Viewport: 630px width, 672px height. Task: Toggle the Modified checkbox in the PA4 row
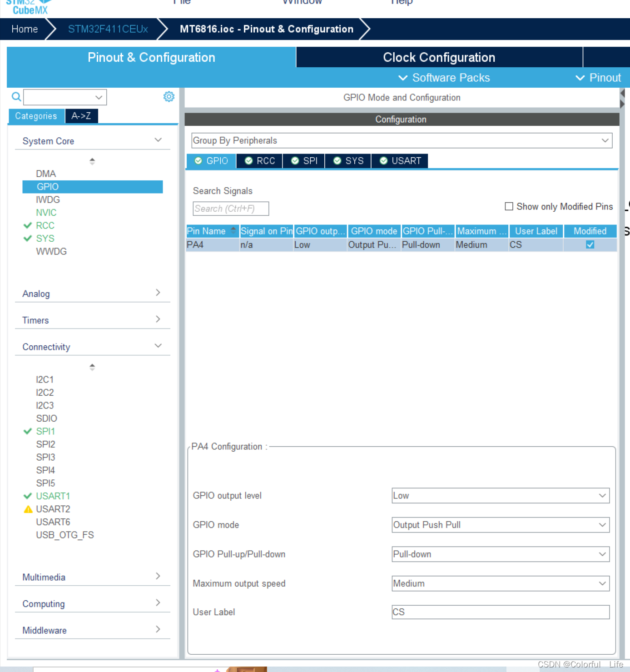pos(590,244)
